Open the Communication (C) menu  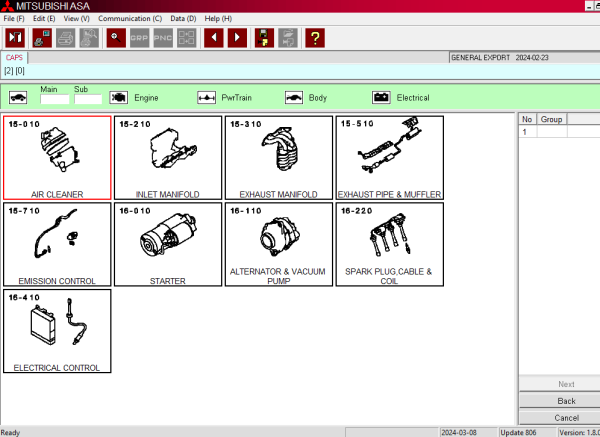pos(130,18)
